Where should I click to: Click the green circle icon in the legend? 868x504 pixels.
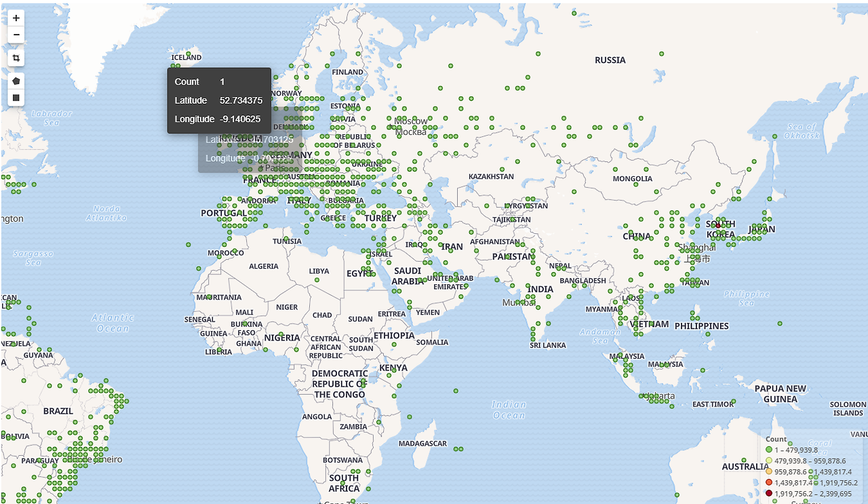click(768, 448)
